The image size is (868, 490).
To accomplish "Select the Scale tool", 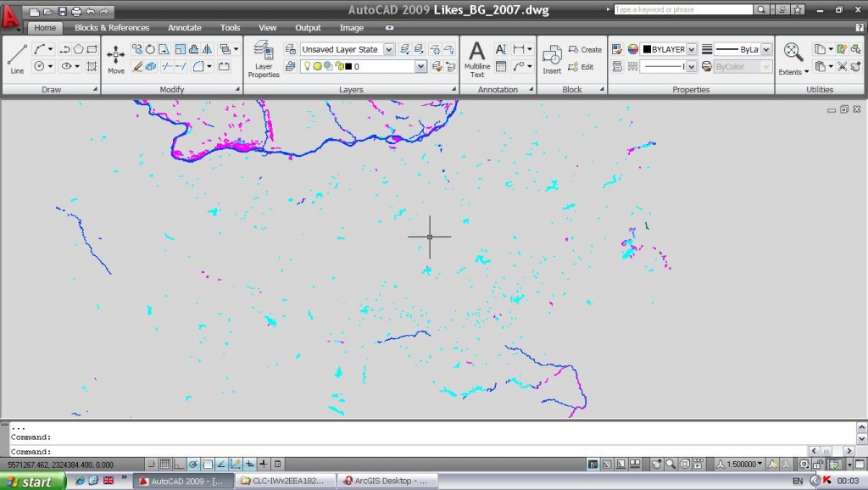I will [x=180, y=49].
